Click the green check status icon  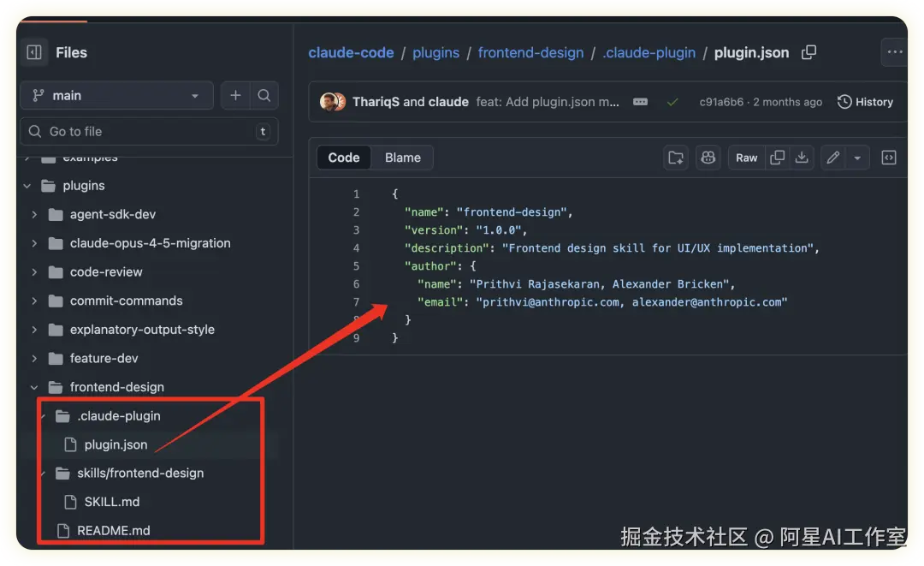(672, 103)
